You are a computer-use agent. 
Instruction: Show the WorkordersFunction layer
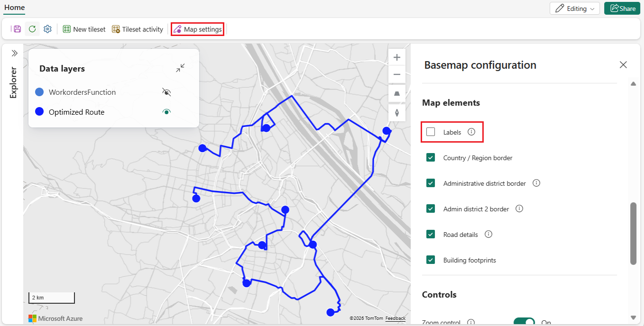(166, 92)
